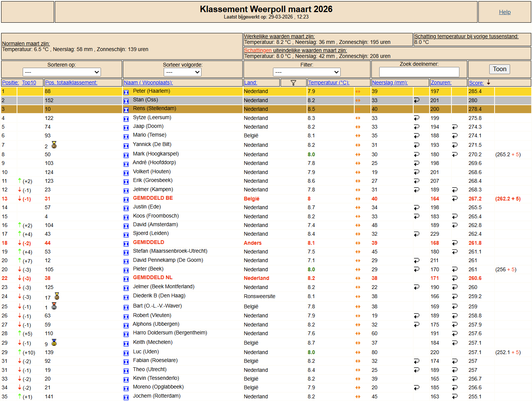Click the medal icon in Yannick (De Bilt) row

pos(54,145)
